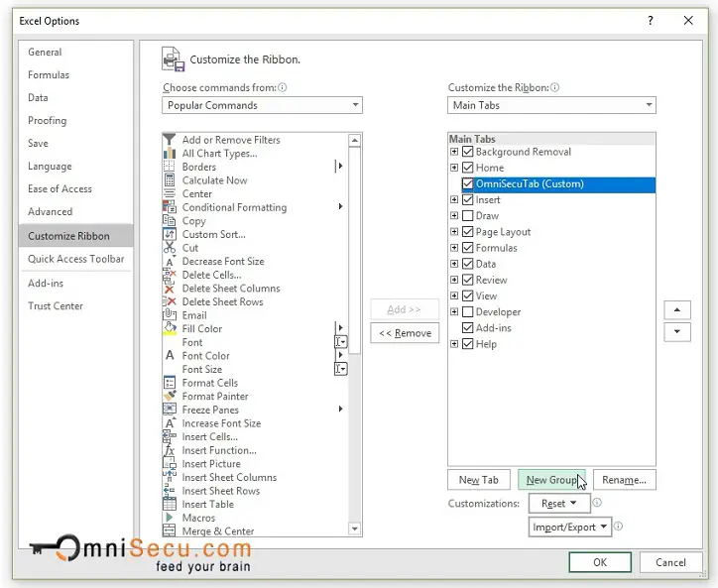Open the Import/Export dropdown

coord(569,528)
